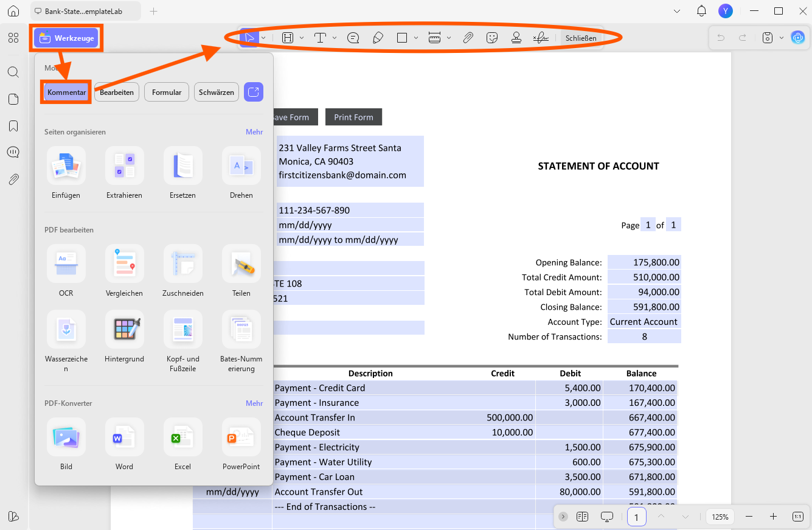Select the eraser tool in toolbar
The height and width of the screenshot is (530, 812).
378,38
